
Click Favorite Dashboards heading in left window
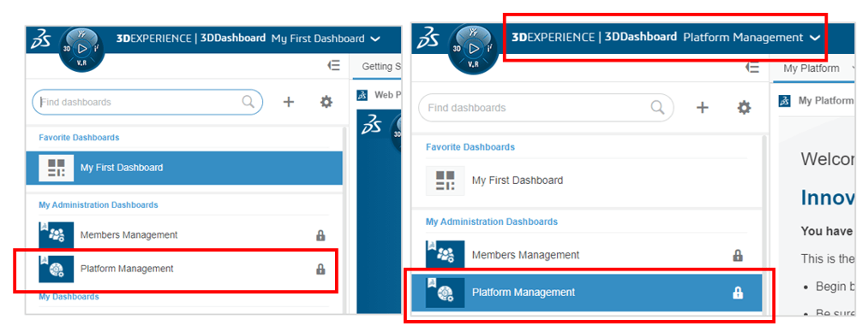point(79,137)
